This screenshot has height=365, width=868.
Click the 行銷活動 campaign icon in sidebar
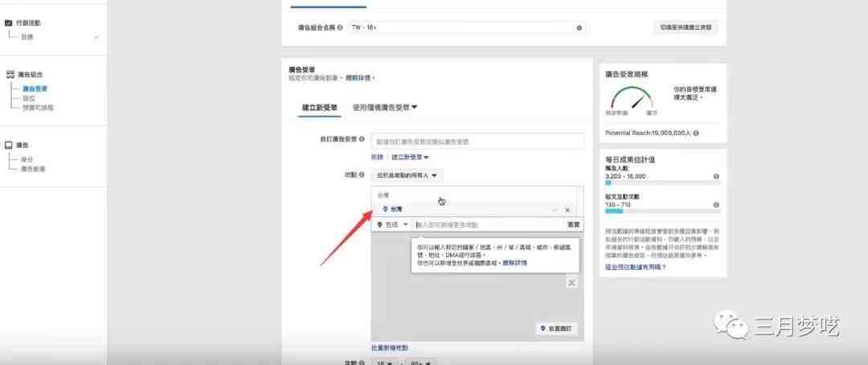(x=8, y=23)
